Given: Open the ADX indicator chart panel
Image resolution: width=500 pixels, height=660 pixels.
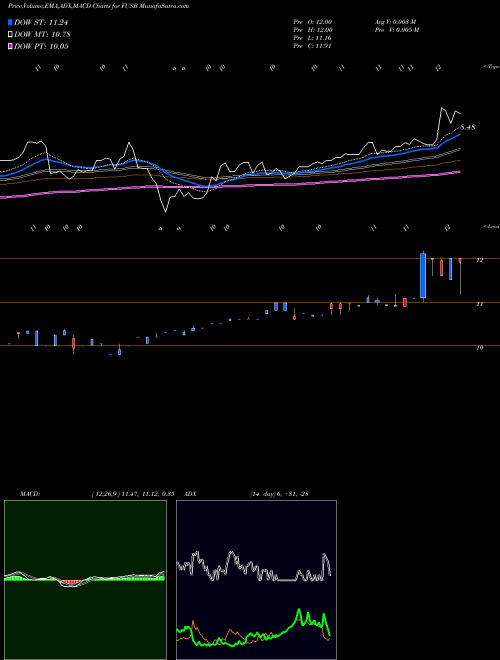Looking at the screenshot, I should click(x=256, y=580).
